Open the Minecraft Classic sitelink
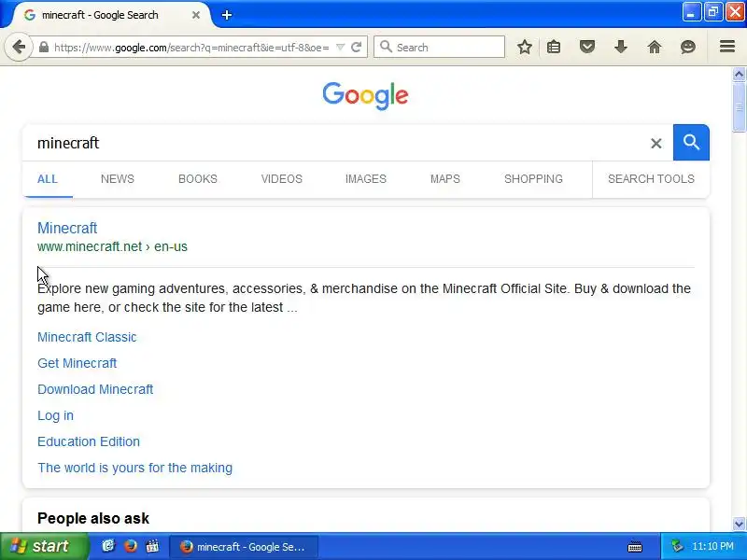Image resolution: width=747 pixels, height=560 pixels. pyautogui.click(x=87, y=337)
